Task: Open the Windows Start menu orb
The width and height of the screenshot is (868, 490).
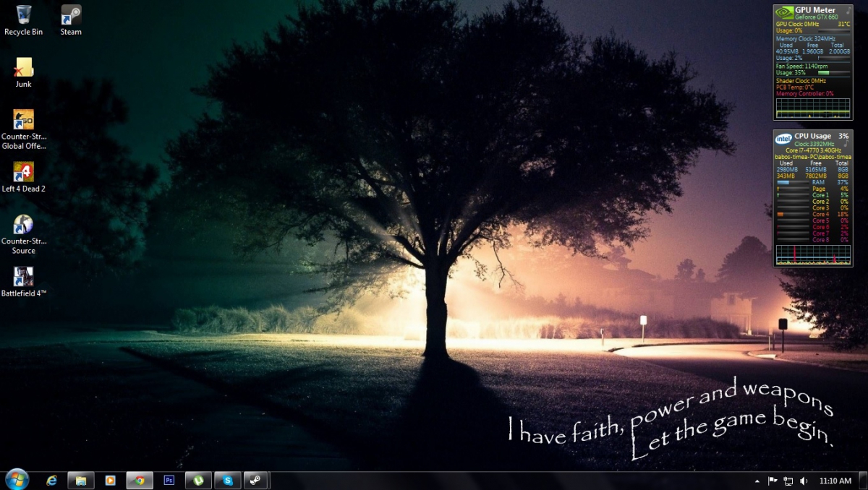Action: tap(17, 478)
